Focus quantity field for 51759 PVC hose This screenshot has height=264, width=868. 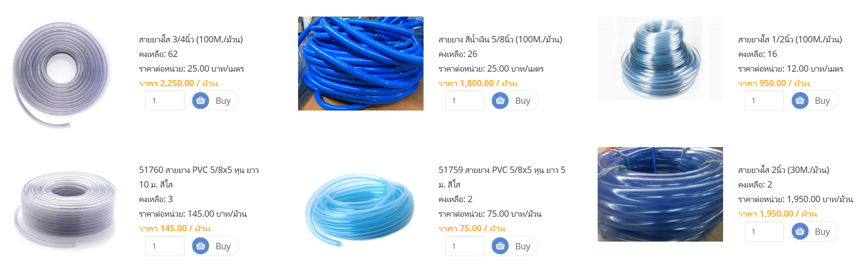464,246
